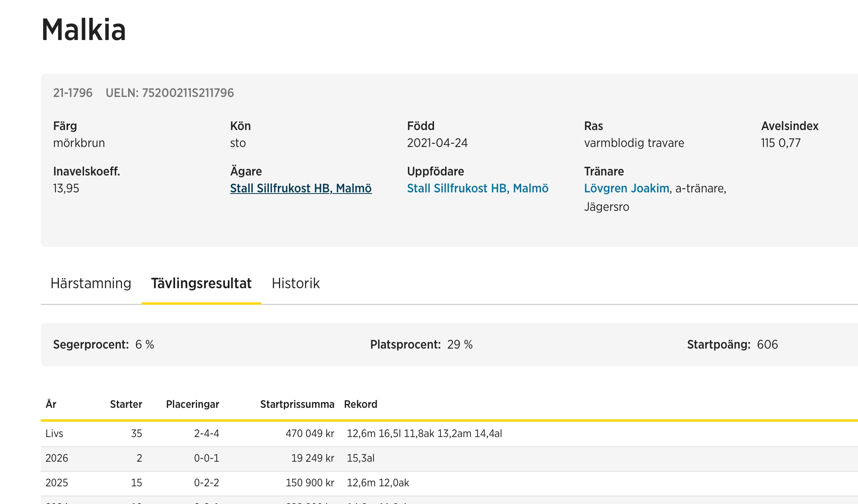Screen dimensions: 858x504
Task: Select the Tävlingsresultat tab
Action: (x=201, y=284)
